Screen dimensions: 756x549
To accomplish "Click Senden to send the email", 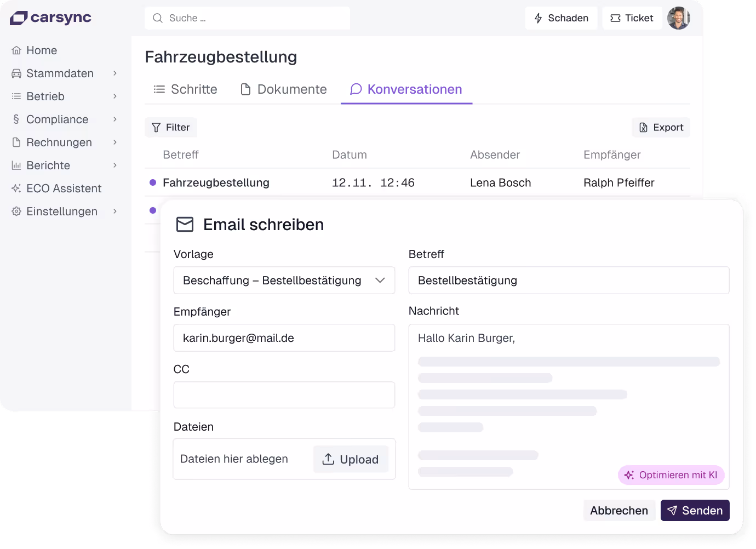I will pos(695,511).
